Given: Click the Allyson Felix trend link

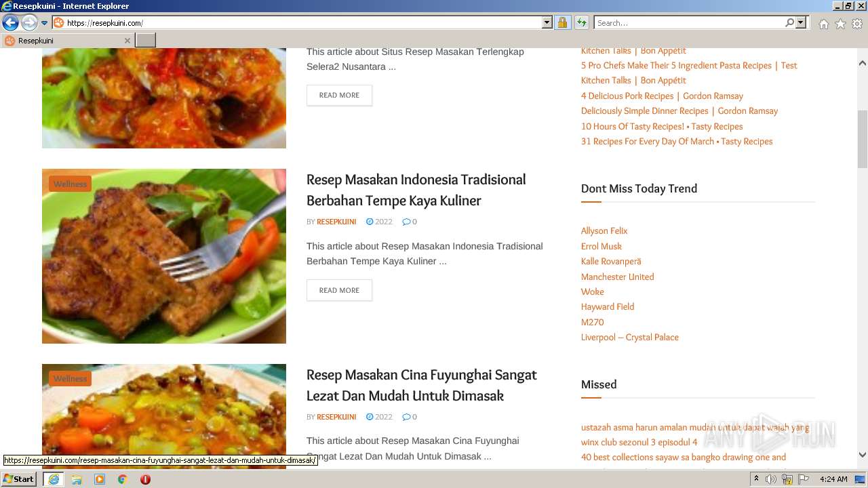Looking at the screenshot, I should (x=604, y=231).
